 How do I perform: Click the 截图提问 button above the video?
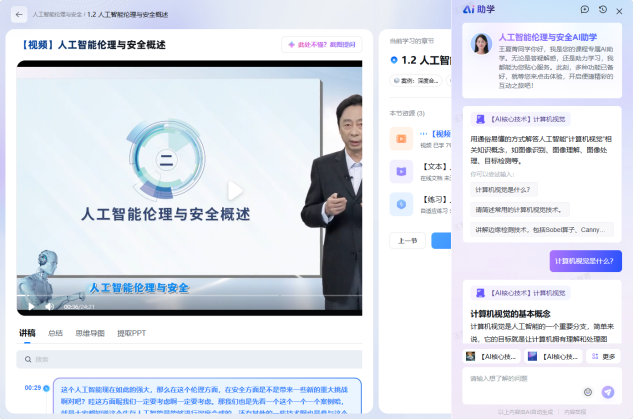click(x=322, y=44)
